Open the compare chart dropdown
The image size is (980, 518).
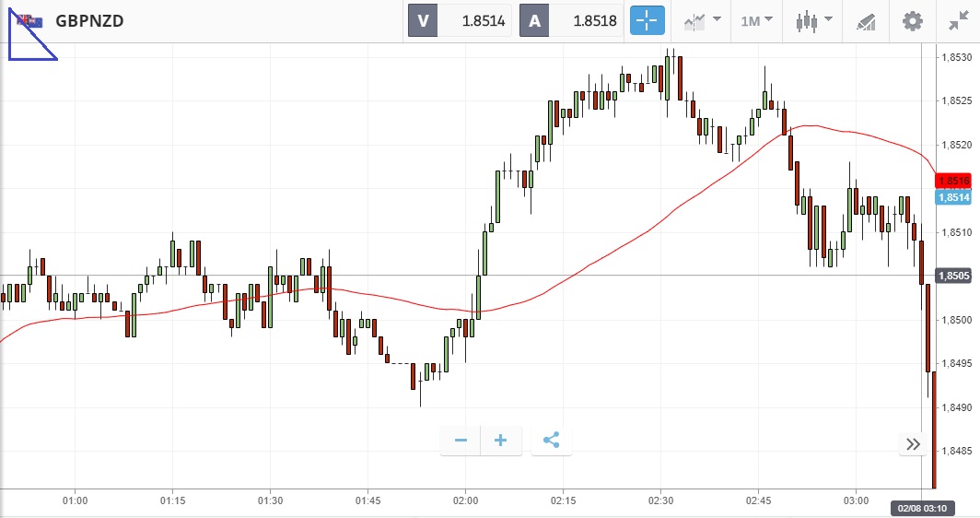click(x=701, y=20)
